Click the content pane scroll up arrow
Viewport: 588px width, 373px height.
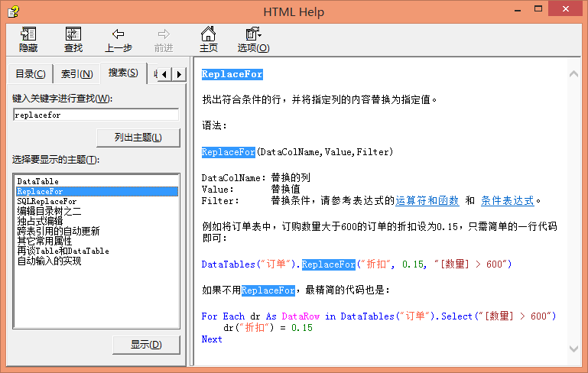coord(573,74)
